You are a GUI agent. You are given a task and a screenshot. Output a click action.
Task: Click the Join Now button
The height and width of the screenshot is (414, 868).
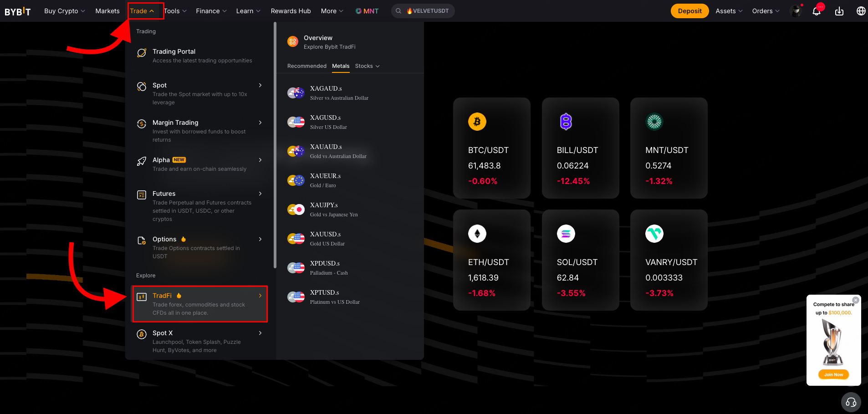click(x=833, y=374)
